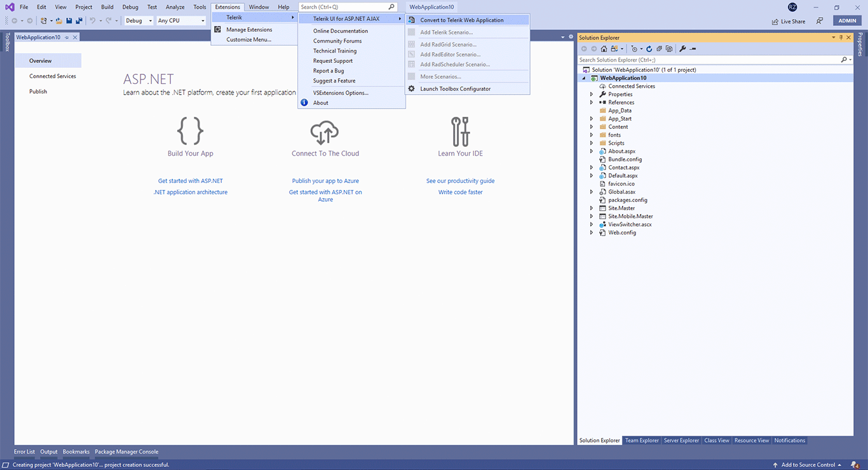The height and width of the screenshot is (470, 868).
Task: Click the Collapse All icon in Solution Explorer
Action: pos(660,48)
